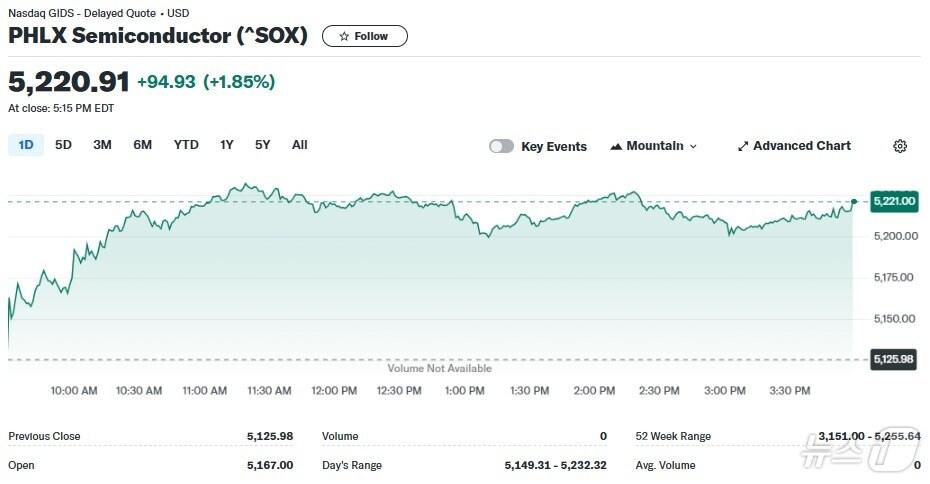The height and width of the screenshot is (484, 930).
Task: Click the Advanced Chart expand icon
Action: click(743, 146)
